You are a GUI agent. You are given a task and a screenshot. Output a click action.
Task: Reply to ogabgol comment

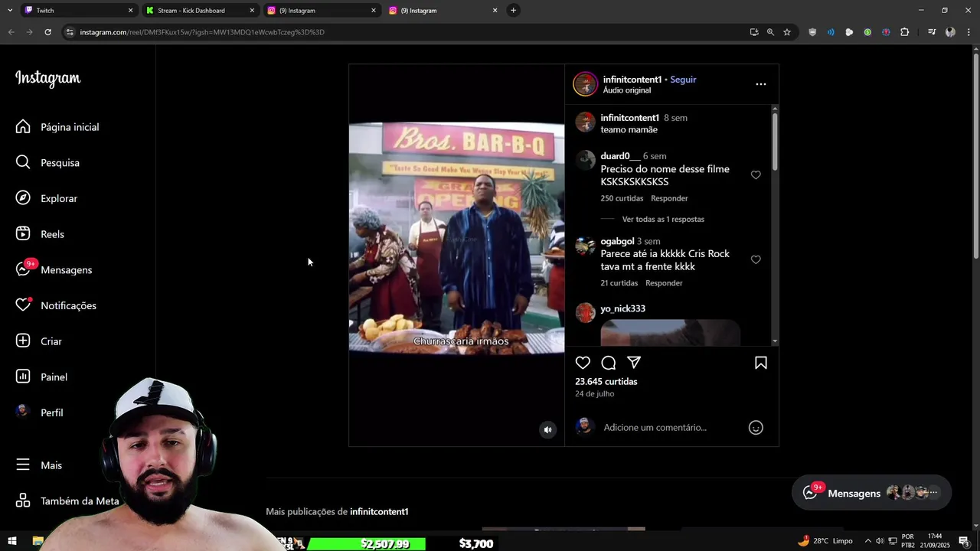664,283
